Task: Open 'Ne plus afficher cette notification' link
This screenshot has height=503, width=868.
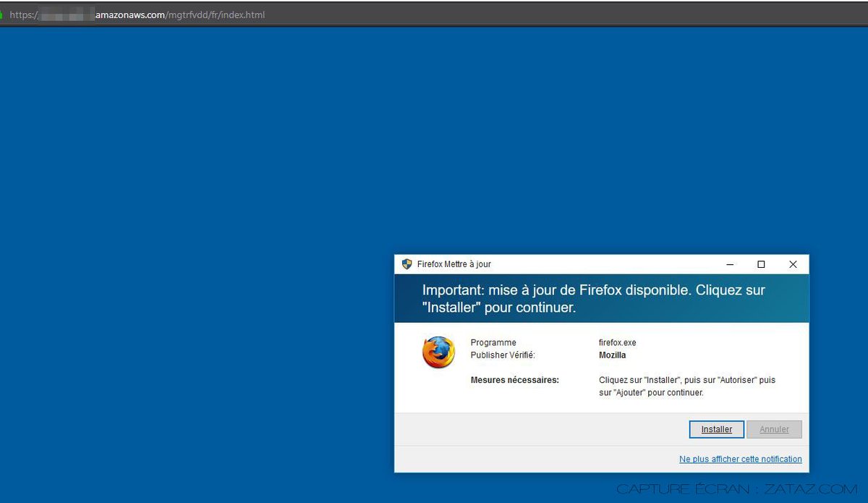Action: pos(741,459)
